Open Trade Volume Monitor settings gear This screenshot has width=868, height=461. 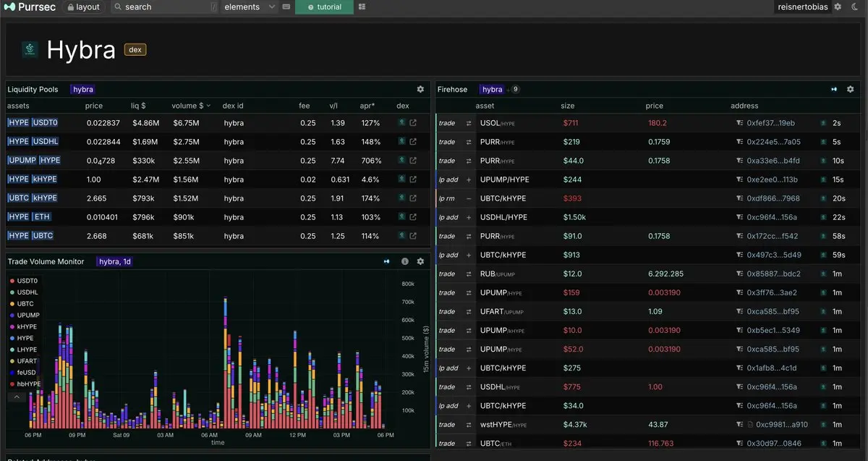420,261
